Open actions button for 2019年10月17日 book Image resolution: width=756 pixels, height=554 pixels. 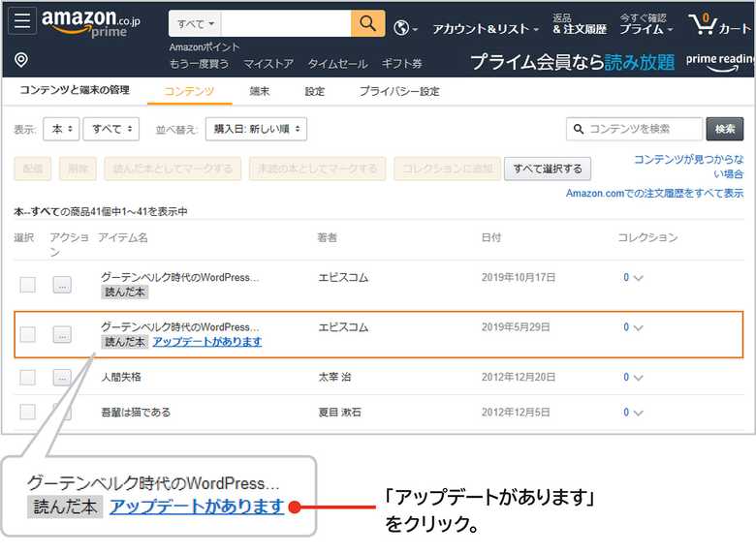click(62, 285)
